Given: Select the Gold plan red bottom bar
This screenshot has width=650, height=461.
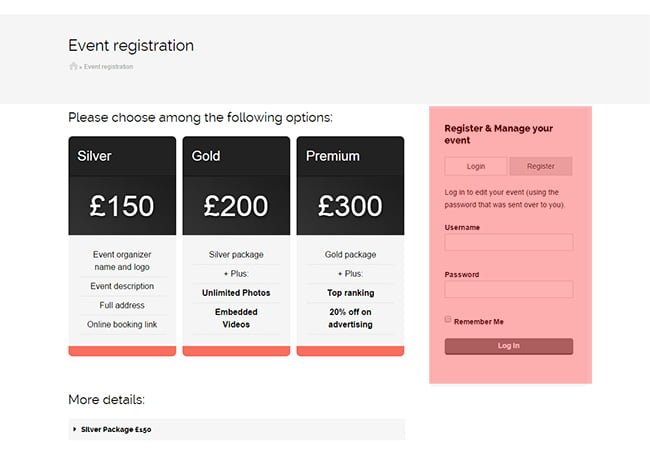Looking at the screenshot, I should tap(236, 351).
